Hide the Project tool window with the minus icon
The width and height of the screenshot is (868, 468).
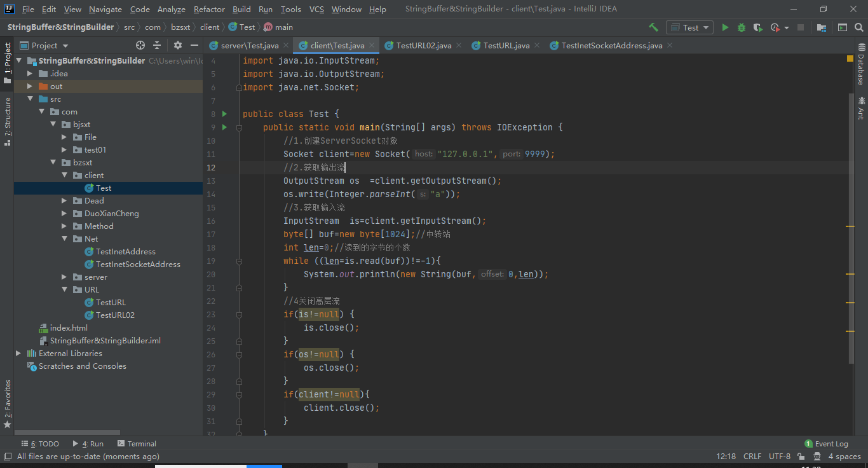click(x=194, y=45)
